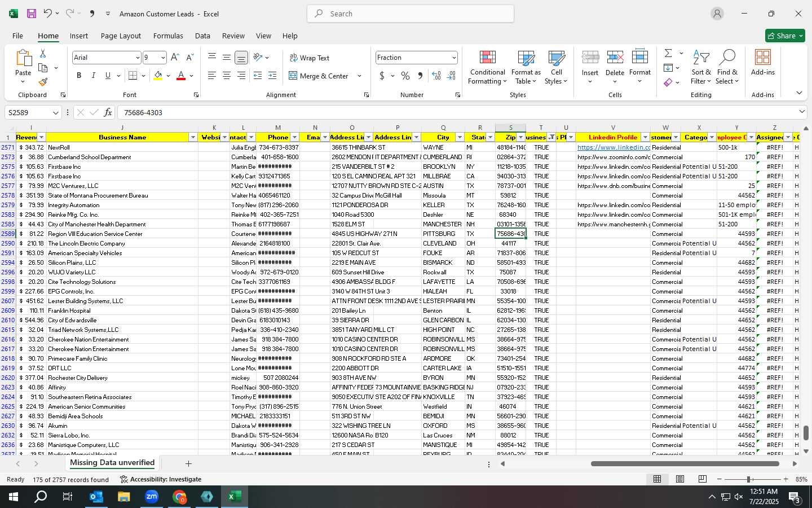This screenshot has width=812, height=508.
Task: Switch to the Data tab
Action: click(202, 36)
